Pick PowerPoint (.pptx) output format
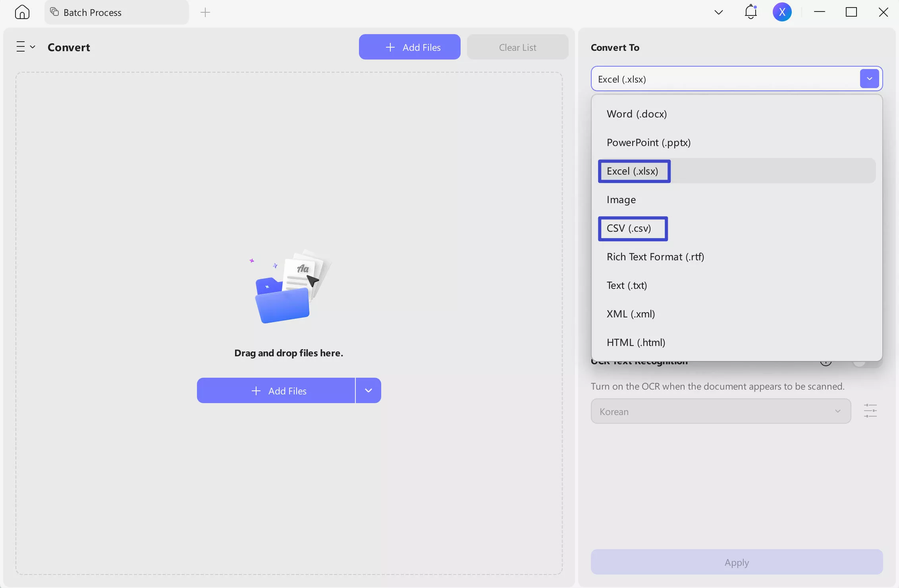Image resolution: width=899 pixels, height=588 pixels. click(648, 142)
